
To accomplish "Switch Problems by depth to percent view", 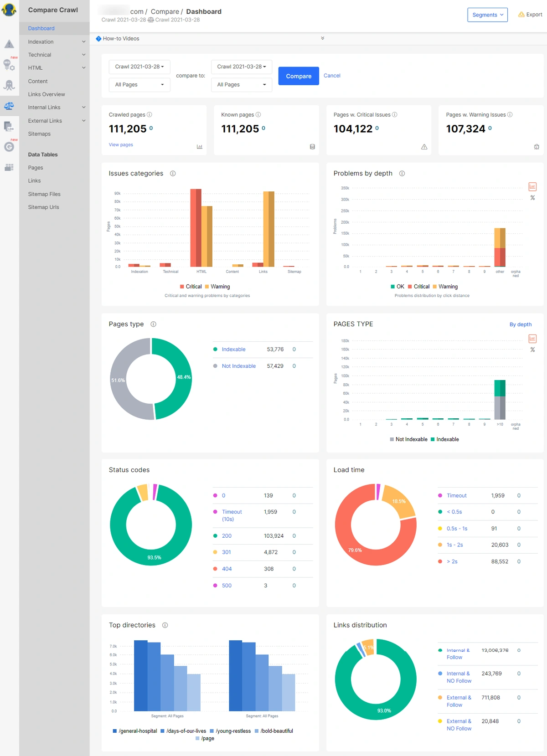I will [x=532, y=198].
